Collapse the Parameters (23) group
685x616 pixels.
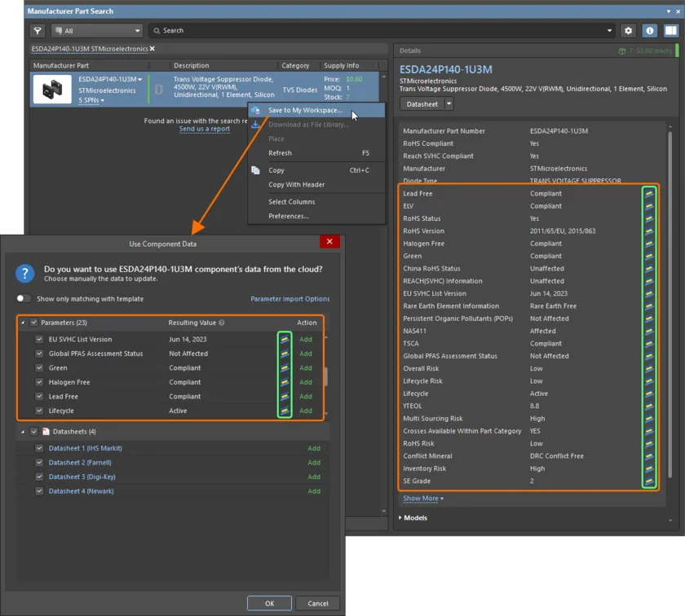[x=23, y=323]
